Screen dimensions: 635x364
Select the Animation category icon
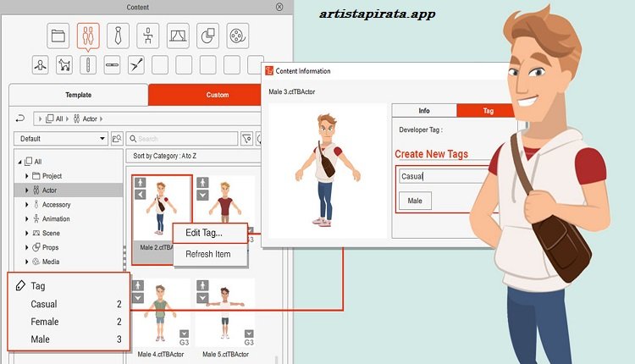click(148, 36)
